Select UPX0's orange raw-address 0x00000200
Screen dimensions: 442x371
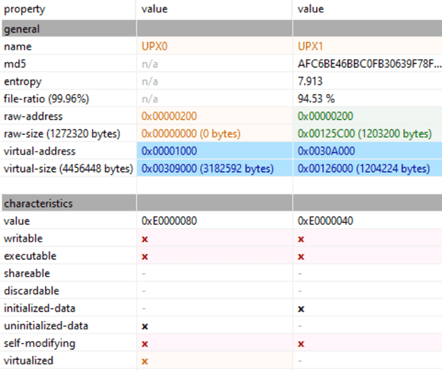169,116
